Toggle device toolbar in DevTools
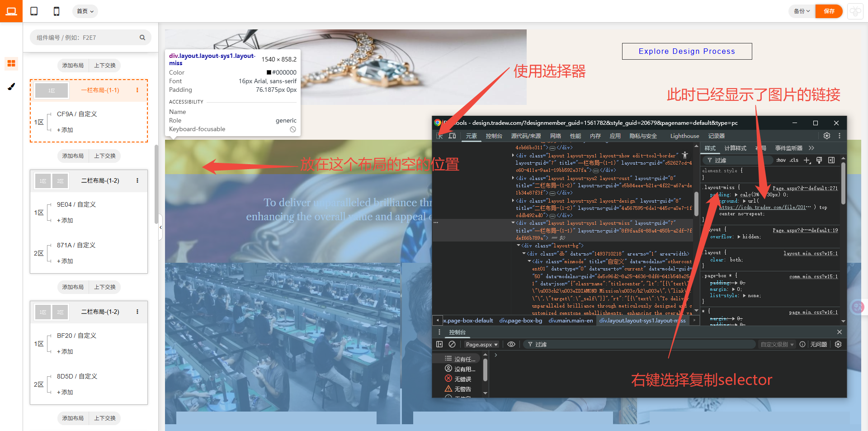This screenshot has height=431, width=868. [452, 136]
